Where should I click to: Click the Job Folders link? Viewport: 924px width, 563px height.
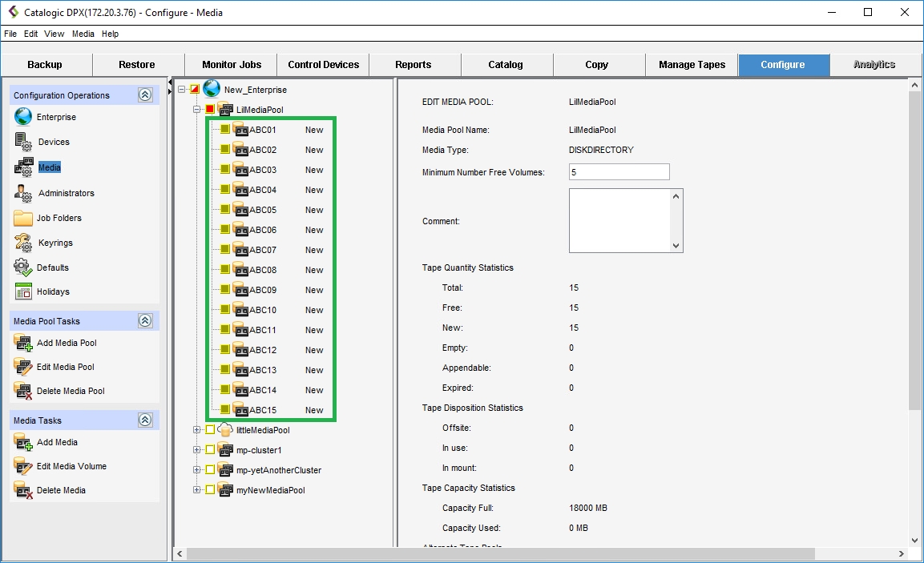[x=59, y=218]
